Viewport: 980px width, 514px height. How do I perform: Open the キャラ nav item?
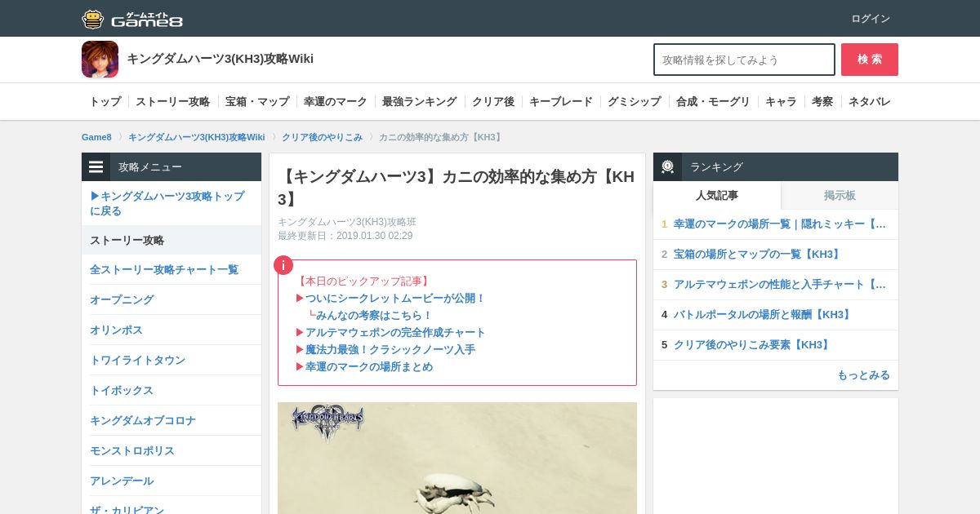781,102
